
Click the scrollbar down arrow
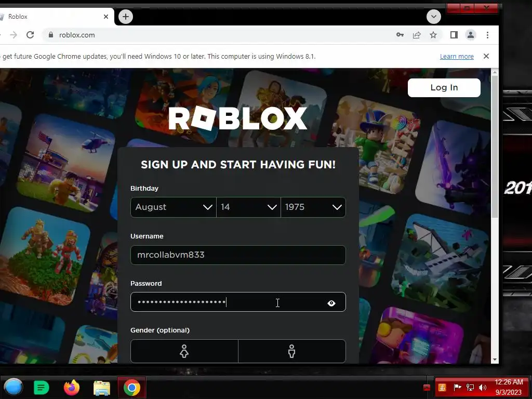tap(495, 360)
